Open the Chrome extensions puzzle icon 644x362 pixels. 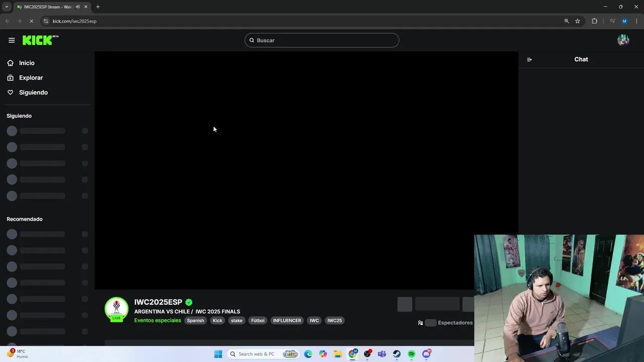coord(595,21)
